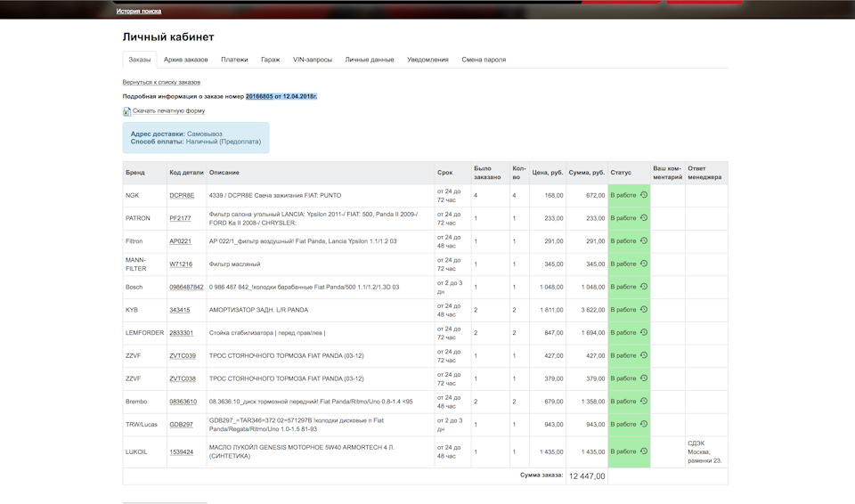Select highlighted order number 20166805
The image size is (855, 504).
259,96
